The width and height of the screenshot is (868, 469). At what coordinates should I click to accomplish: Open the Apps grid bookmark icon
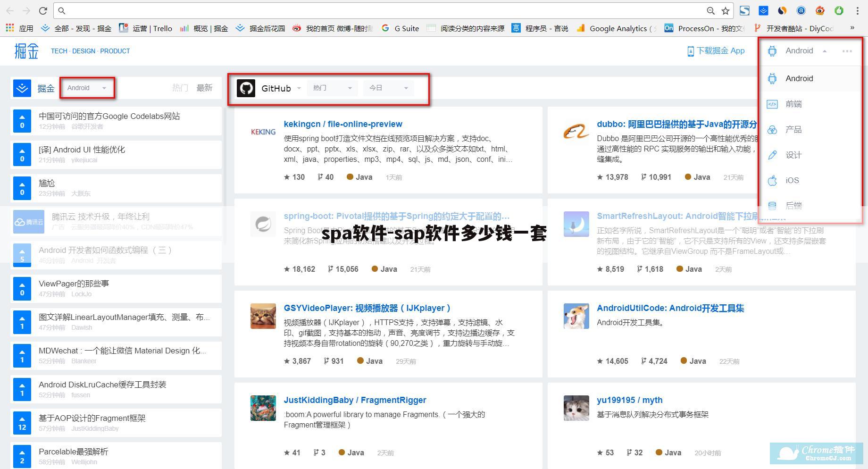point(9,28)
